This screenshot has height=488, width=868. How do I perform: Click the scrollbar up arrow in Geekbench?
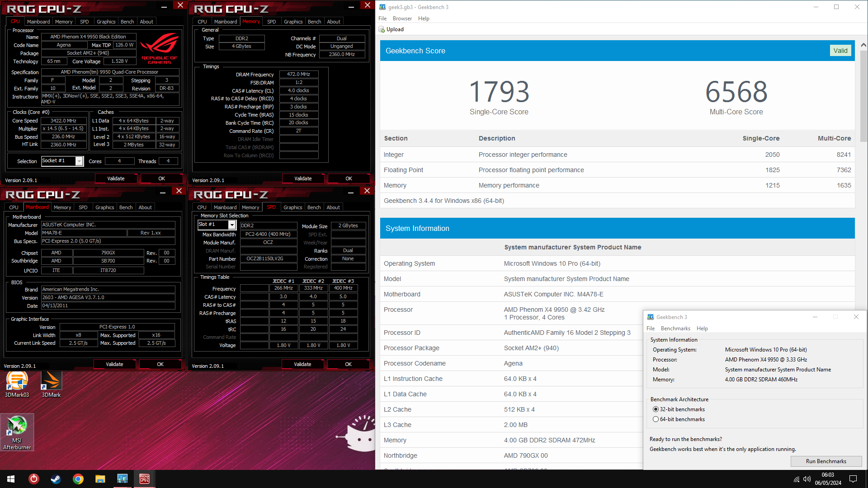(863, 45)
